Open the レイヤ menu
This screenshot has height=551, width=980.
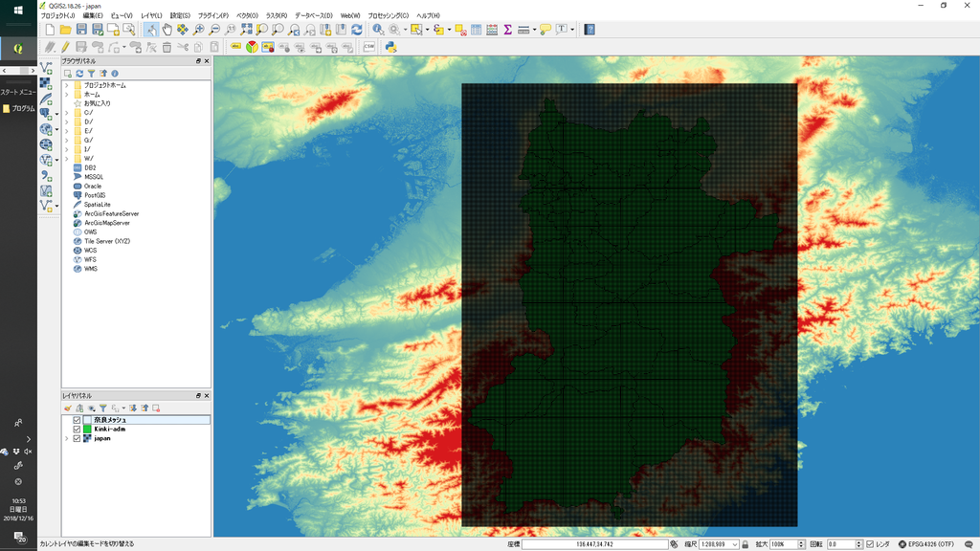[x=151, y=15]
